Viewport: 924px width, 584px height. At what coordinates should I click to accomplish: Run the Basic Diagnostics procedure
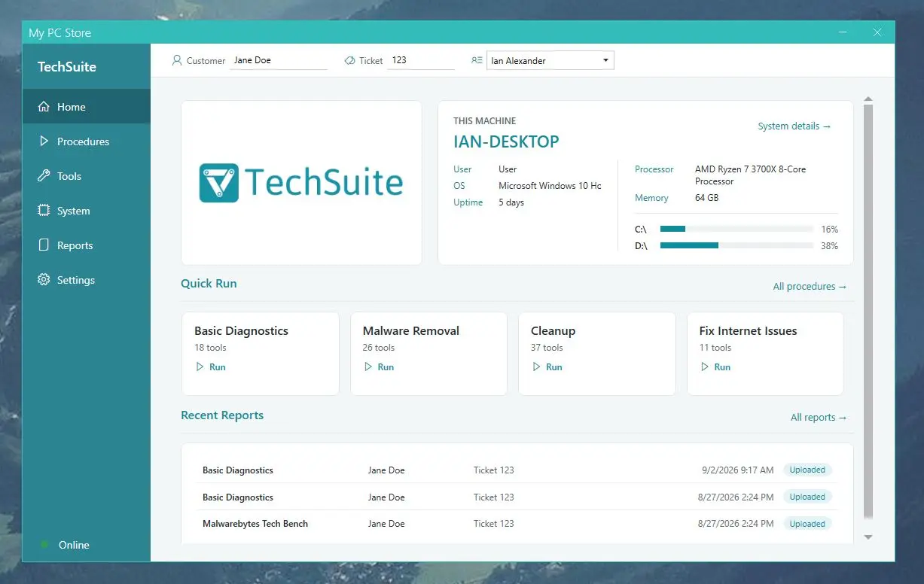click(x=211, y=367)
